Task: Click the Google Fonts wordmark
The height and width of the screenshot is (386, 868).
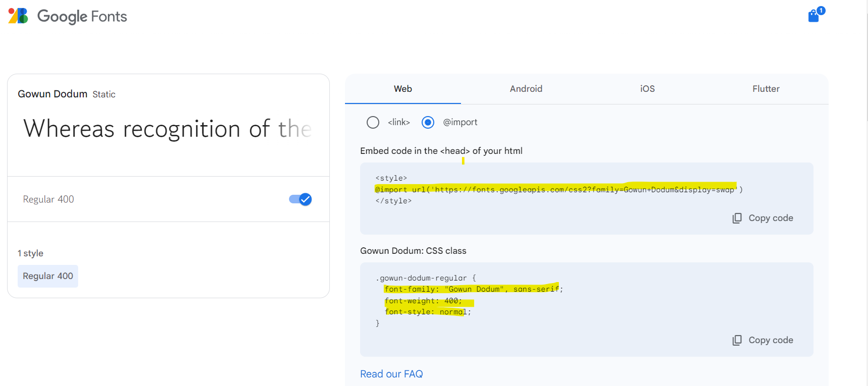Action: click(x=82, y=17)
